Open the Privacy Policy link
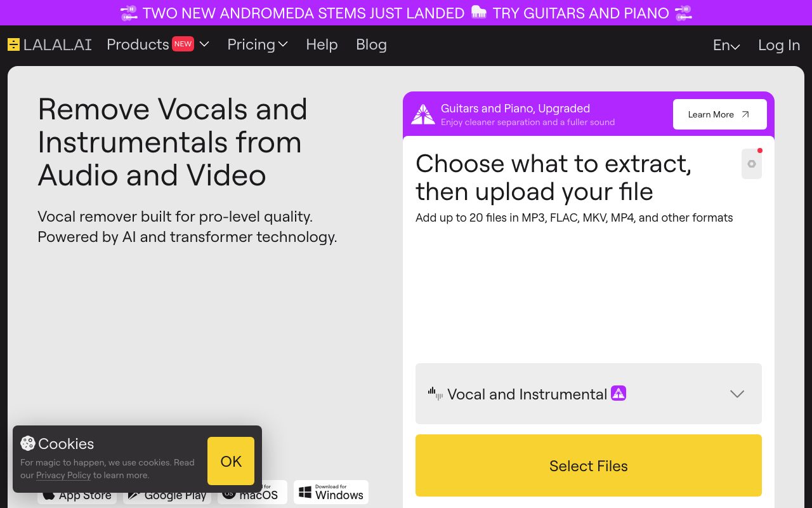 pyautogui.click(x=63, y=475)
